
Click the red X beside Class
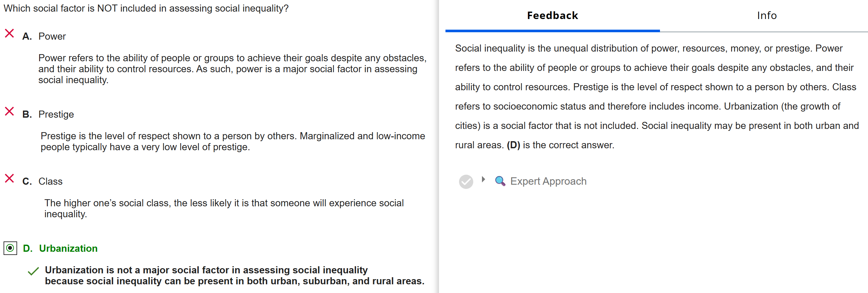click(9, 178)
